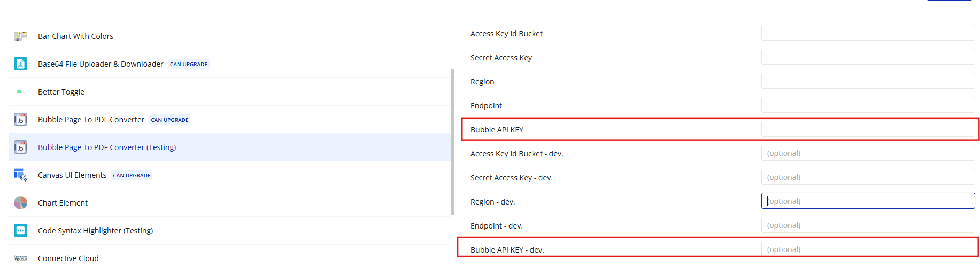This screenshot has width=980, height=267.
Task: Focus the Endpoint - dev. optional field
Action: [x=867, y=225]
